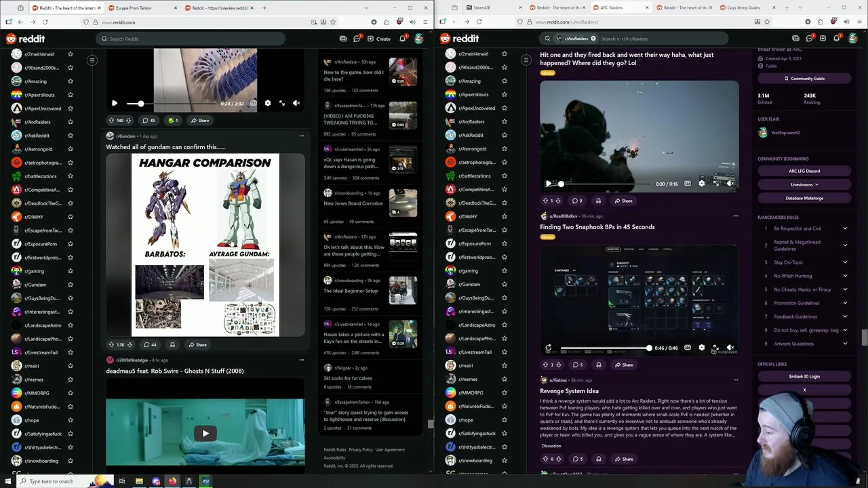
Task: Seek the 0:16 ARC Raiders video progress bar
Action: 605,184
